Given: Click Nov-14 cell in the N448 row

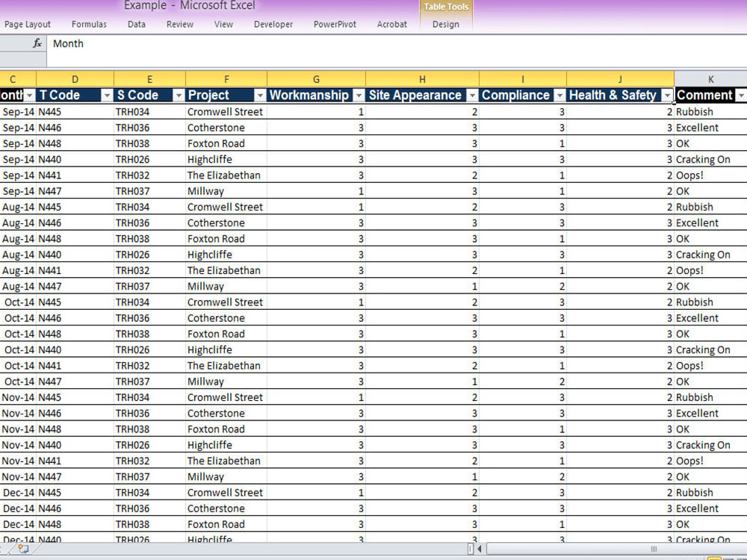Looking at the screenshot, I should (x=18, y=429).
